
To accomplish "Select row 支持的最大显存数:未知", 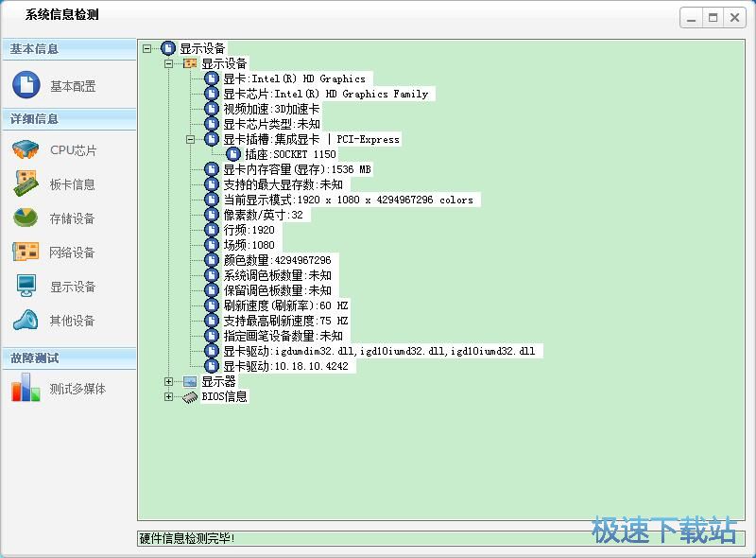I will (x=283, y=184).
